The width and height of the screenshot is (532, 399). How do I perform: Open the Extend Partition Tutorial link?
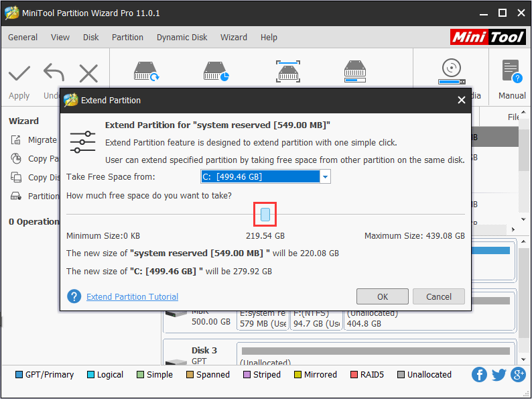click(x=132, y=297)
